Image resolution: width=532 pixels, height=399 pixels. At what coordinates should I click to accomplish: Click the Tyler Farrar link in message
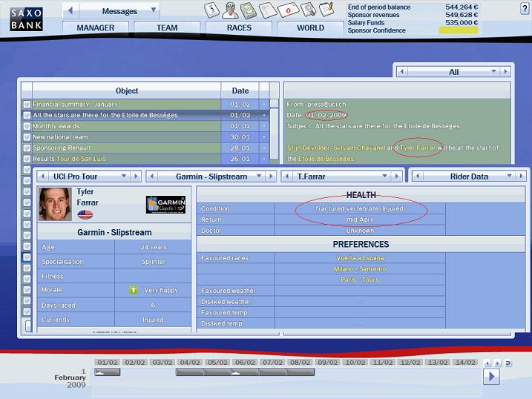(x=418, y=148)
